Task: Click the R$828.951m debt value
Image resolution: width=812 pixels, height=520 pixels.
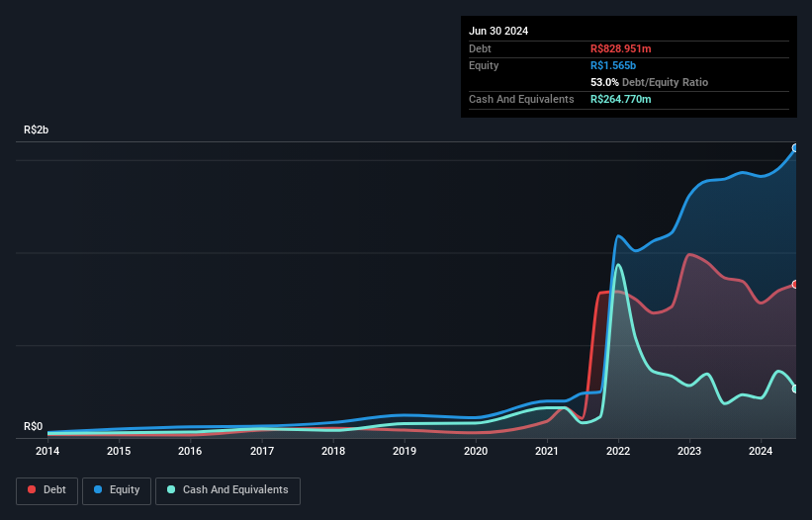Action: click(621, 48)
